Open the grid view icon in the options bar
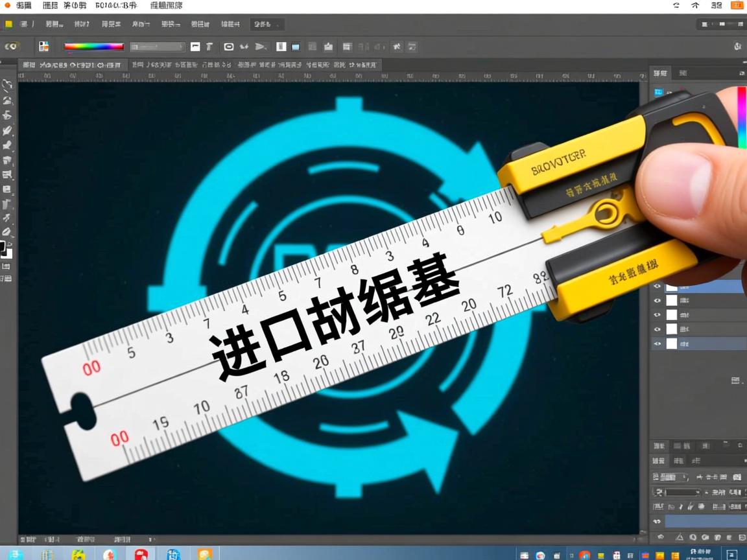 348,46
